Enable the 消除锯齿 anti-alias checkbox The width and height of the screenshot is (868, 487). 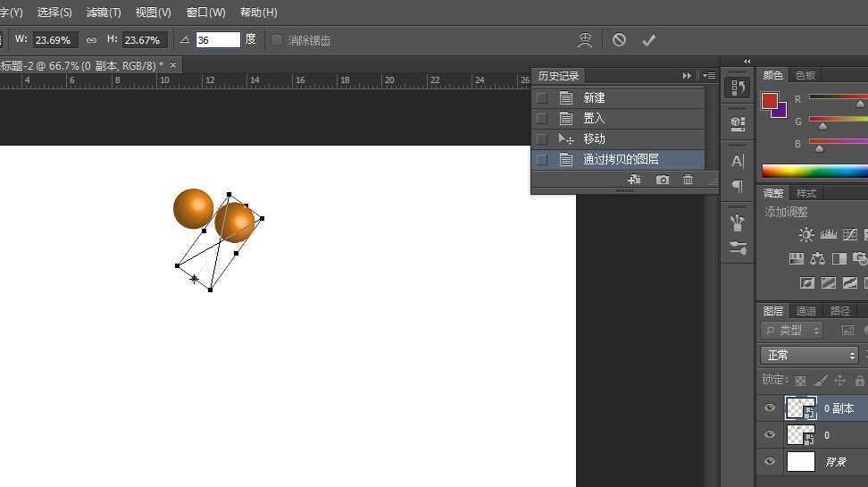click(277, 40)
